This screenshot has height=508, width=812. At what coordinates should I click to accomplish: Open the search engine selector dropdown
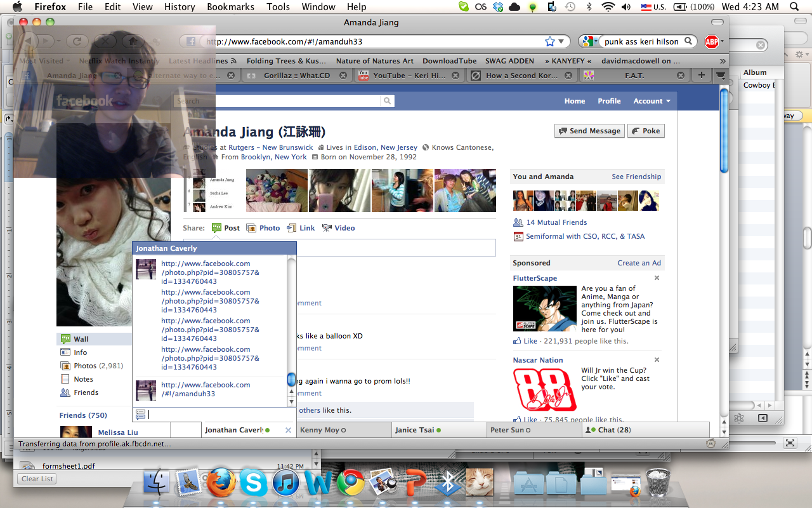point(588,42)
